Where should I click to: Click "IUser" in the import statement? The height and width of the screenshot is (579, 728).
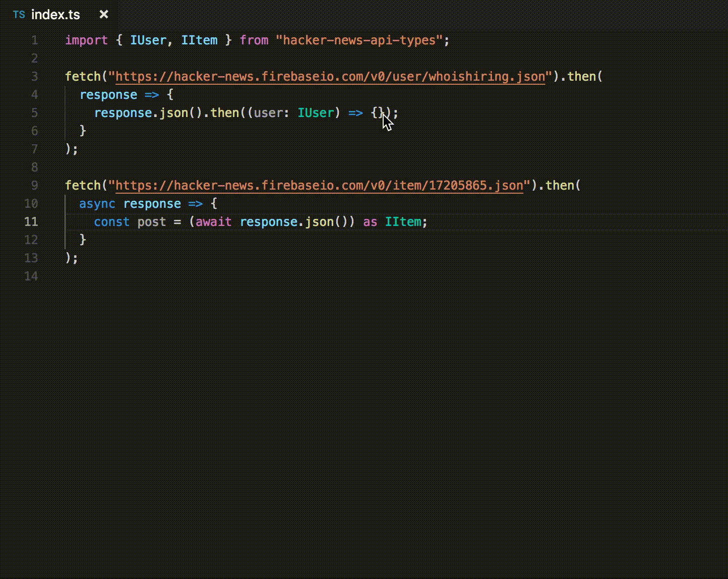(x=148, y=40)
